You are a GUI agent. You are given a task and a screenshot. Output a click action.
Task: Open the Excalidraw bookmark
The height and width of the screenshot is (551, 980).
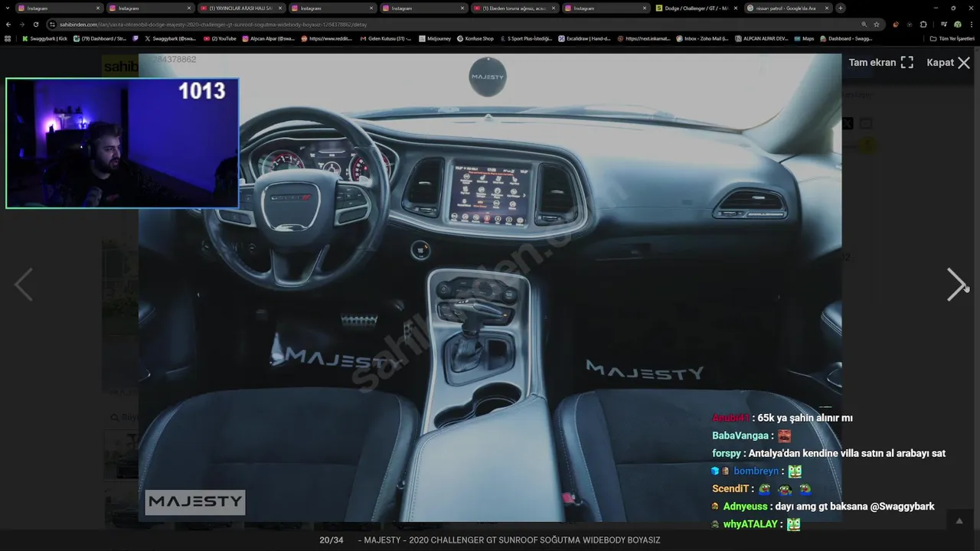585,38
